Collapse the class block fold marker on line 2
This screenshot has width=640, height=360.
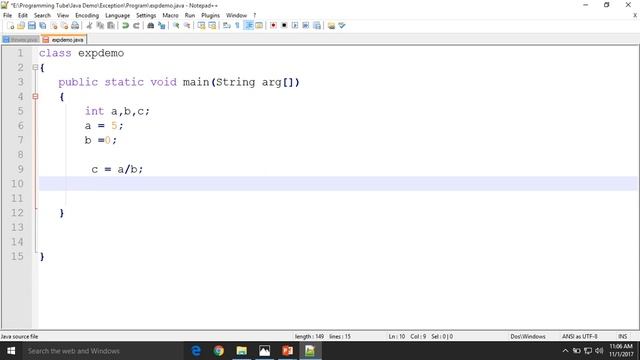coord(35,67)
